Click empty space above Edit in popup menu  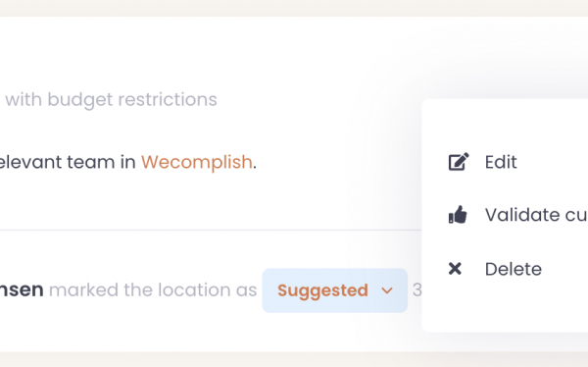click(505, 124)
